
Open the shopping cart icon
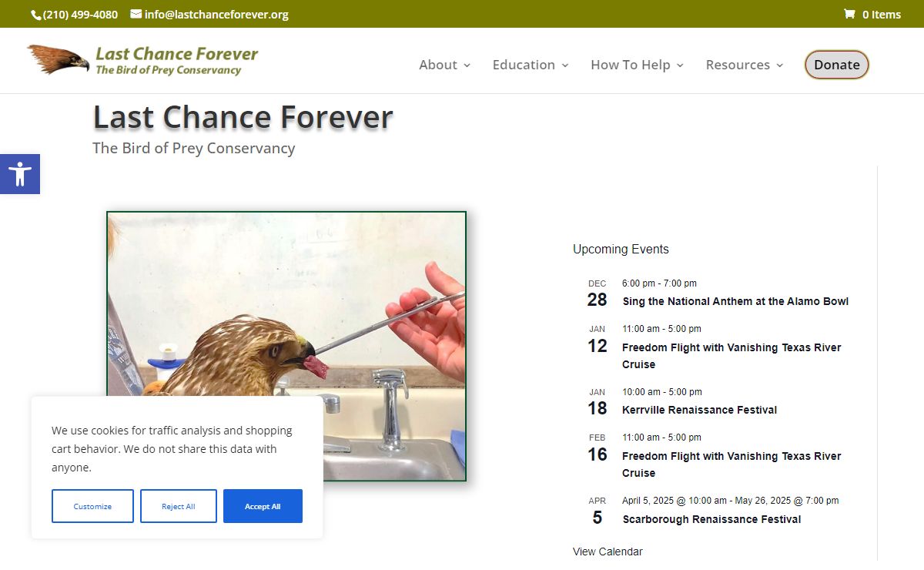(849, 14)
